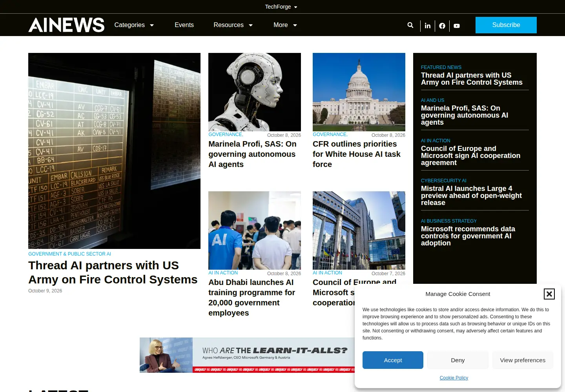Open the AI in Action tag above Abu Dhabi article
This screenshot has width=565, height=392.
(x=223, y=273)
